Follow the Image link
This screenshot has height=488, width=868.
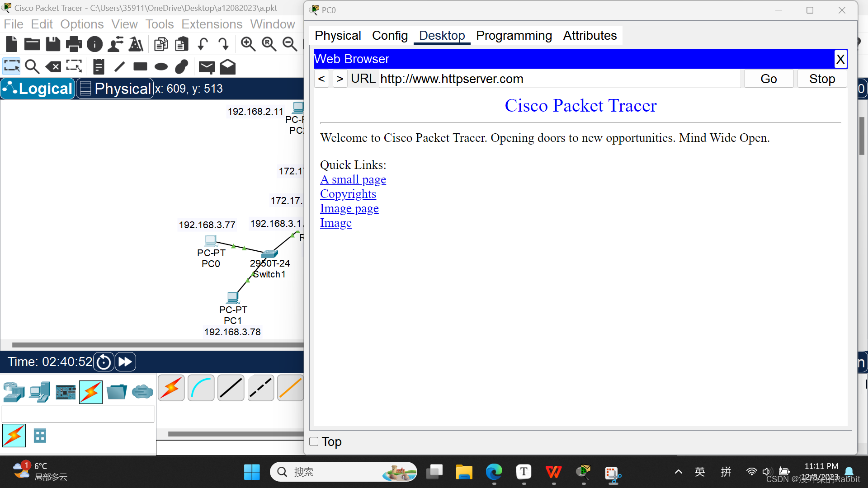(336, 223)
